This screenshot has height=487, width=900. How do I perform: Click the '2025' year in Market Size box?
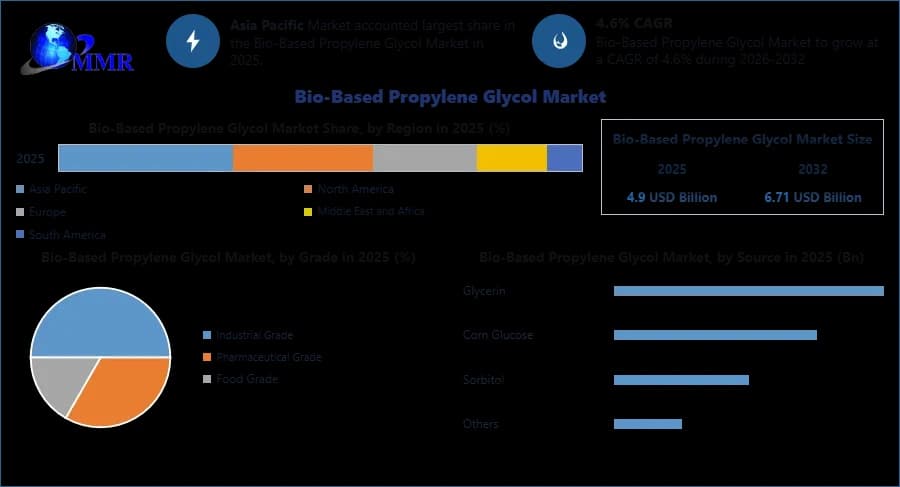(x=672, y=169)
